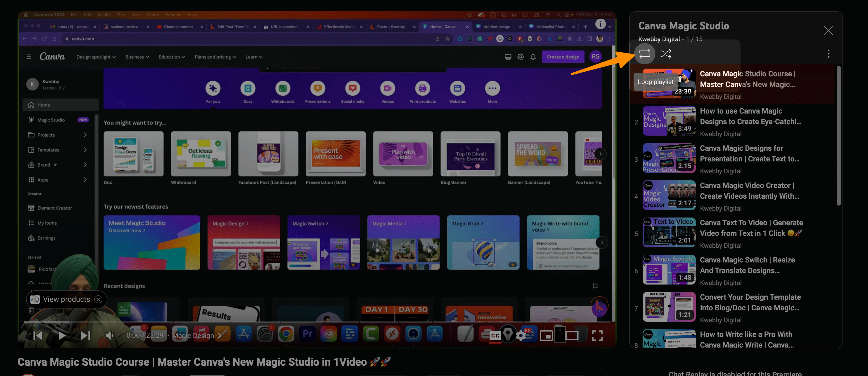This screenshot has height=376, width=868.
Task: Toggle closed captions with the CC button
Action: pos(495,335)
